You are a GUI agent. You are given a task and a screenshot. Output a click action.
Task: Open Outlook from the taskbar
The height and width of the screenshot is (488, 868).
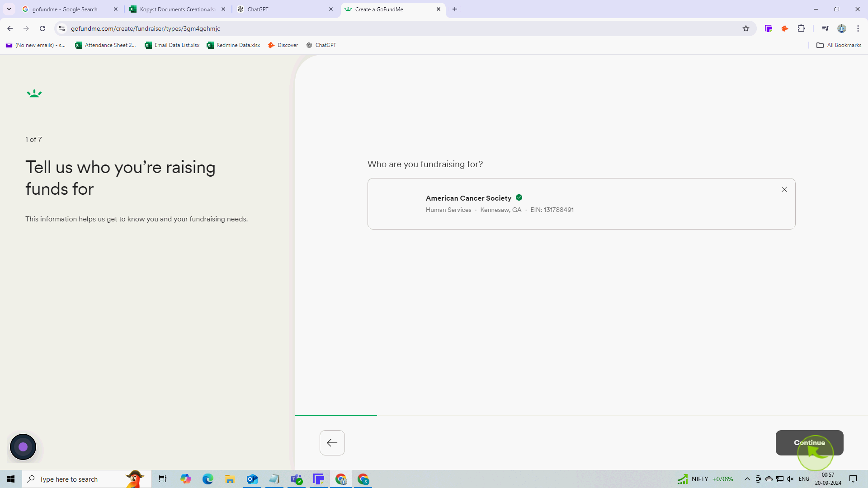click(x=252, y=479)
